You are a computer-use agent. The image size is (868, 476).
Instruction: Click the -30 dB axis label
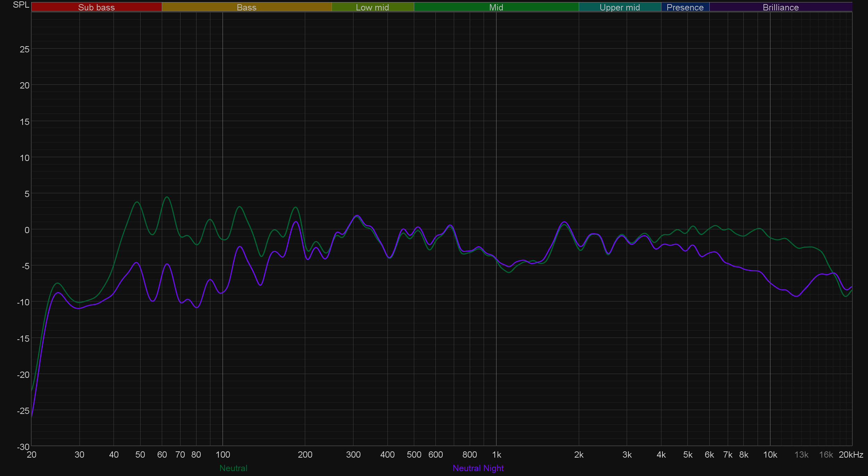click(x=23, y=447)
